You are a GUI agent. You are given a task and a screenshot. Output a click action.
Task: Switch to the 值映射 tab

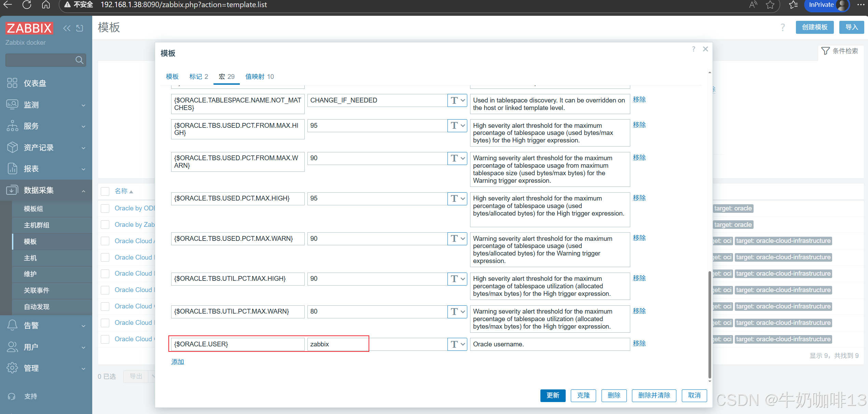[x=259, y=77]
